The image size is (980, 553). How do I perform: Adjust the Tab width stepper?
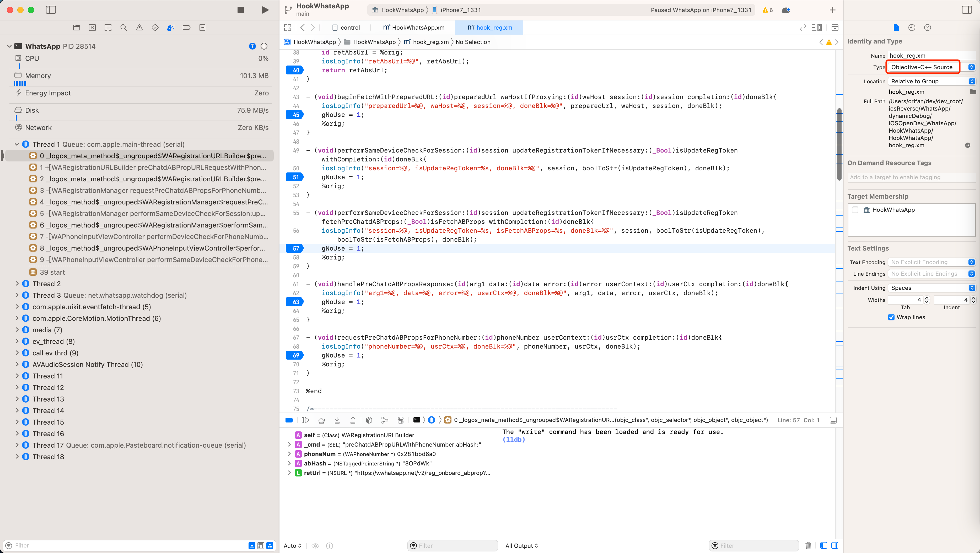coord(927,300)
